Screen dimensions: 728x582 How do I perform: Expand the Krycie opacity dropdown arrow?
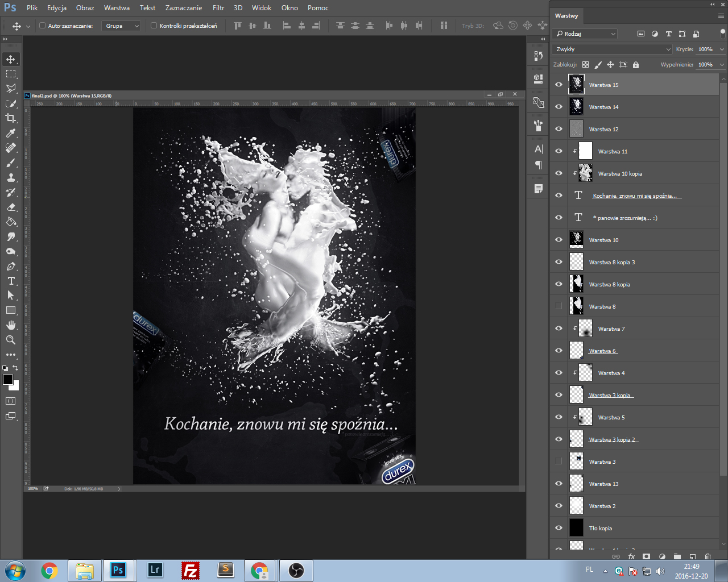tap(722, 49)
